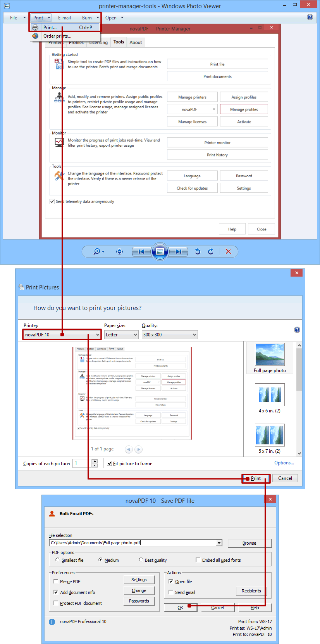The width and height of the screenshot is (320, 644).
Task: Click the Print button in Print Pictures
Action: pos(256,478)
